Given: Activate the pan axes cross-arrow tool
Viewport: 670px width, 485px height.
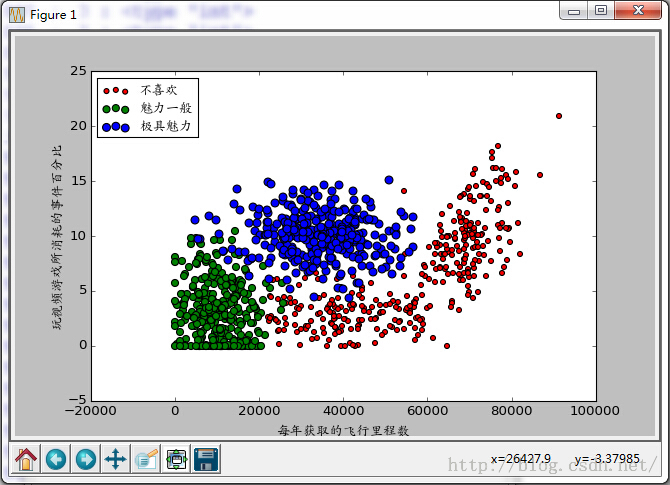Looking at the screenshot, I should (x=115, y=459).
